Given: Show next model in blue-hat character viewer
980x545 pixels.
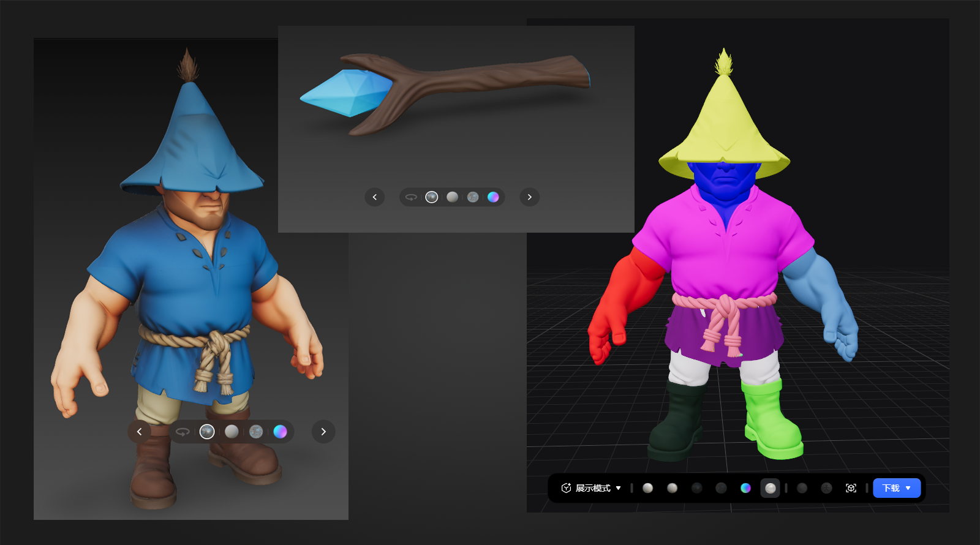Looking at the screenshot, I should click(323, 432).
